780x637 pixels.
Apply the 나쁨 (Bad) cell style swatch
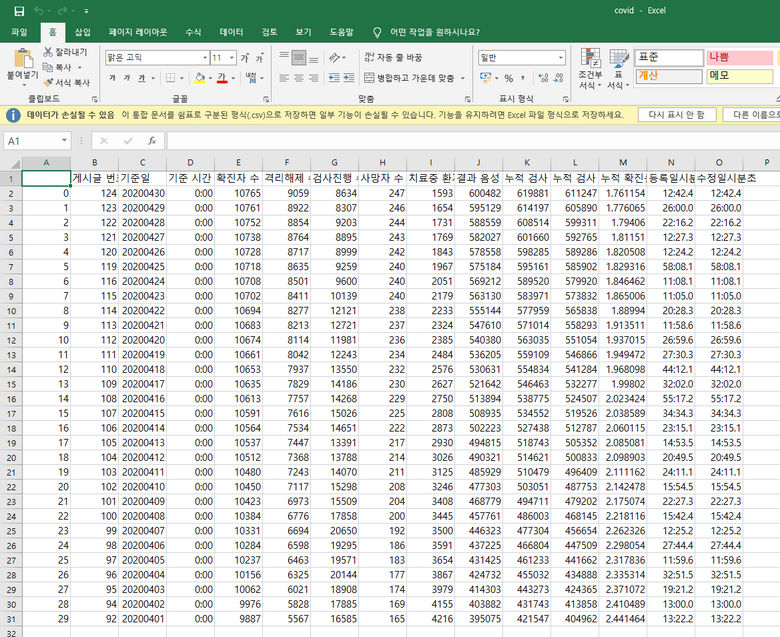738,58
